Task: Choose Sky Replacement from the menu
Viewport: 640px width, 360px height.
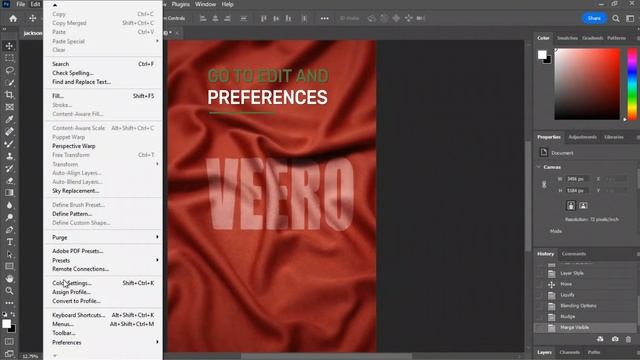Action: [103, 191]
